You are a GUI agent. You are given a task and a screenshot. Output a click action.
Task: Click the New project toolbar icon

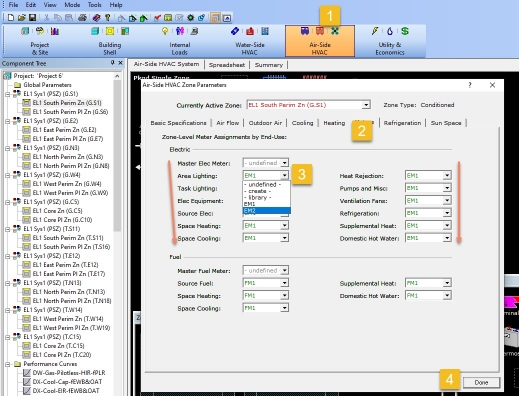point(11,18)
